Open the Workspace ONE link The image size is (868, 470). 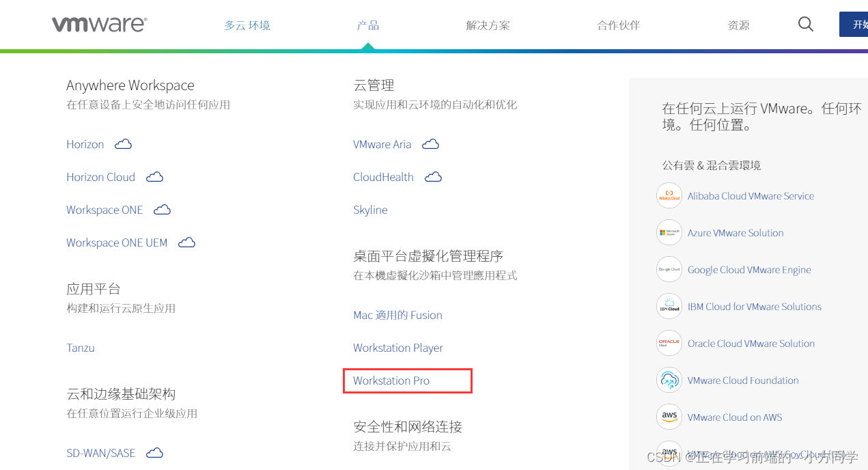pyautogui.click(x=104, y=210)
